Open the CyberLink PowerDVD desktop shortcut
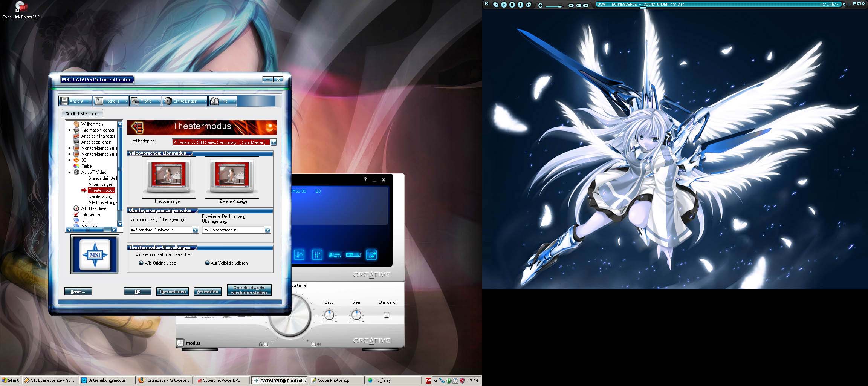868x386 pixels. (x=21, y=10)
